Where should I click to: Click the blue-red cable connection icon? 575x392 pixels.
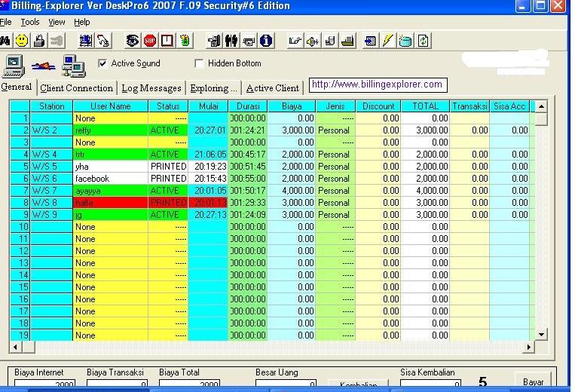pos(43,66)
